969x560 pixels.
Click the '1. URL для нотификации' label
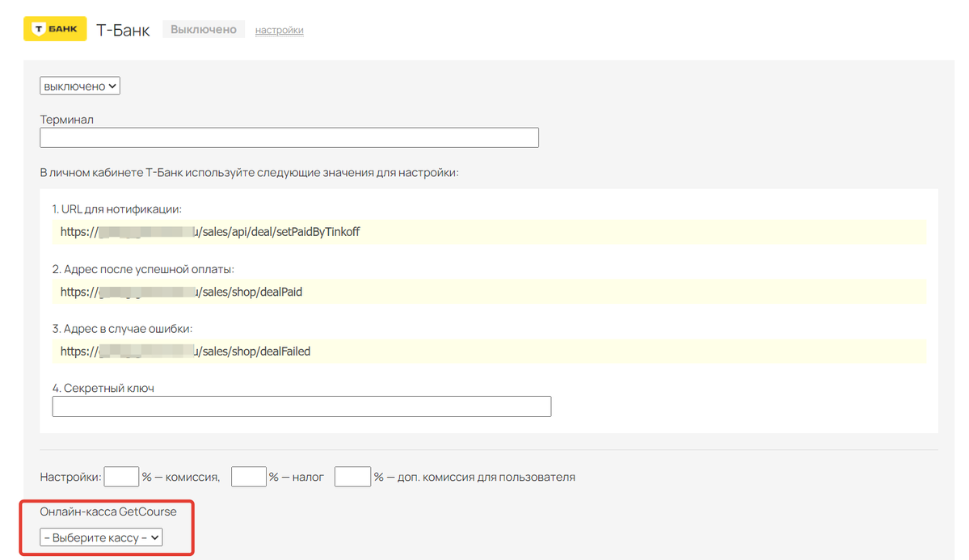(117, 209)
